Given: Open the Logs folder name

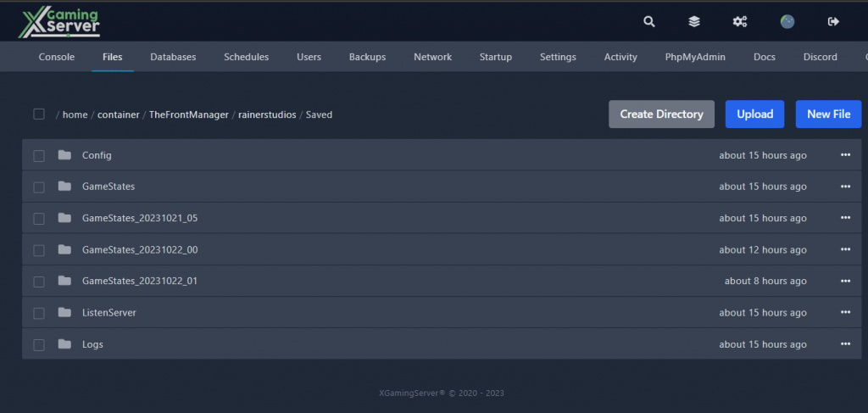Looking at the screenshot, I should click(x=92, y=344).
